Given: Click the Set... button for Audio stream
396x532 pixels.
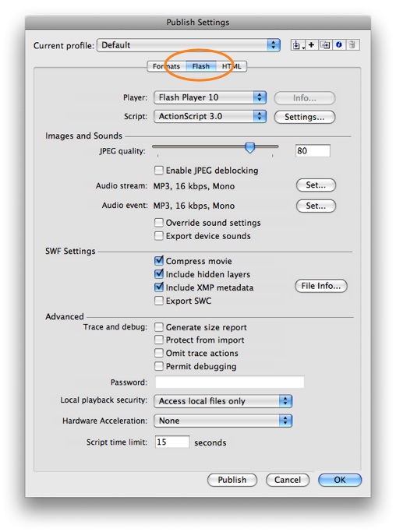Looking at the screenshot, I should pos(316,185).
